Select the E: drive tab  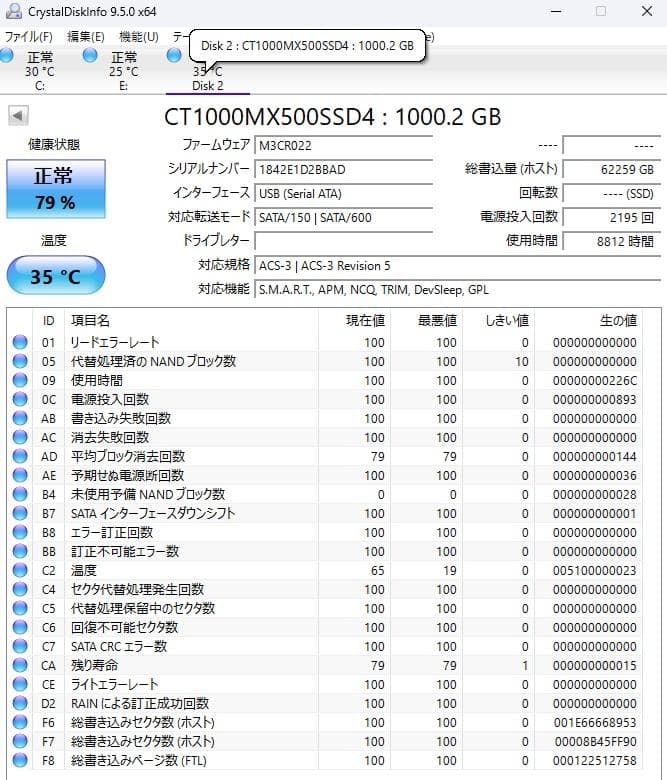[124, 71]
